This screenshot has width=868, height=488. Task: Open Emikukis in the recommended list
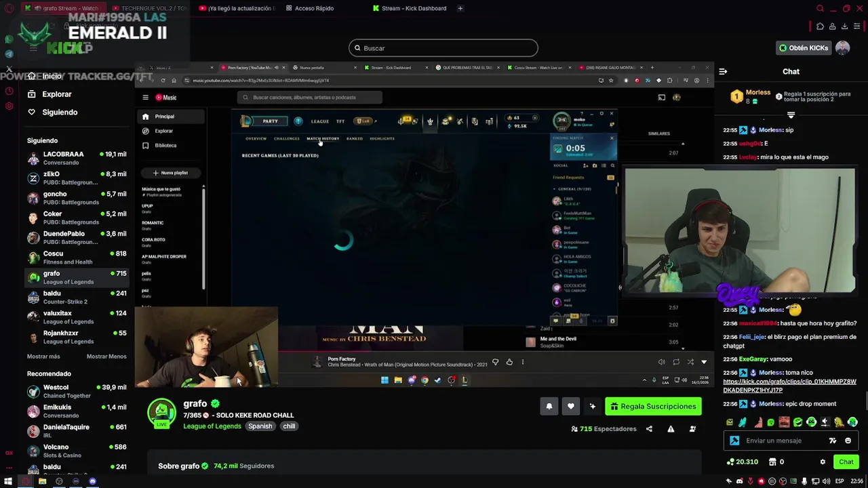(77, 411)
